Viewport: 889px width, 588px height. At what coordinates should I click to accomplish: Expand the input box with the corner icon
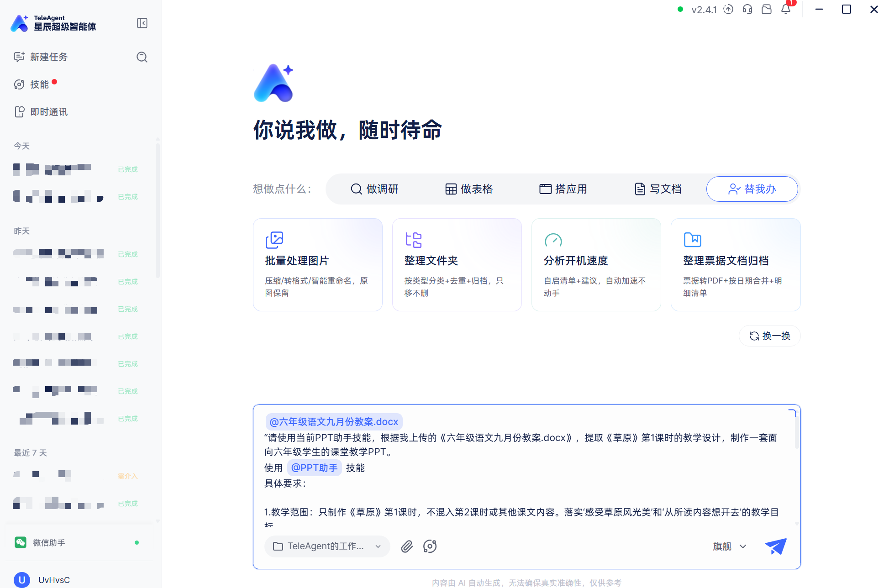[792, 413]
